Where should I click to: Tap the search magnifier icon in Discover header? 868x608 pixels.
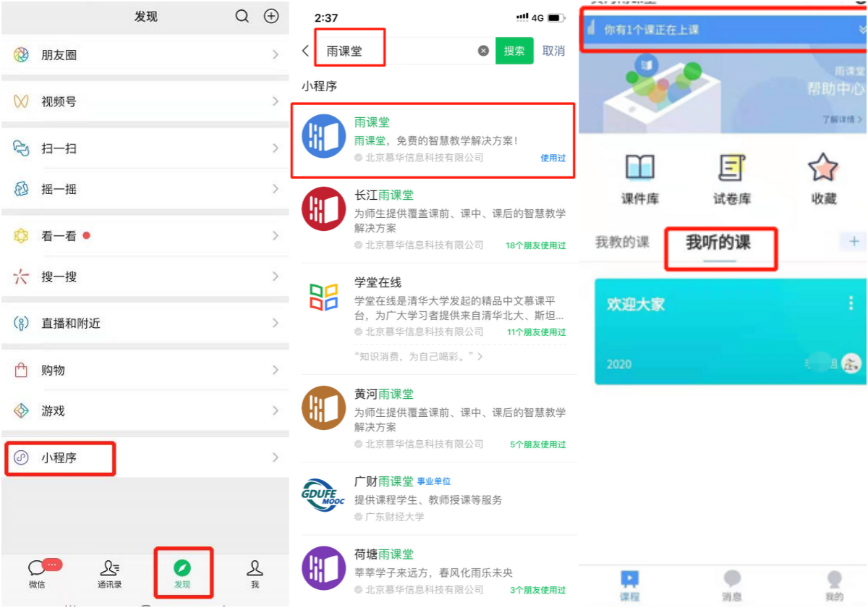tap(242, 16)
